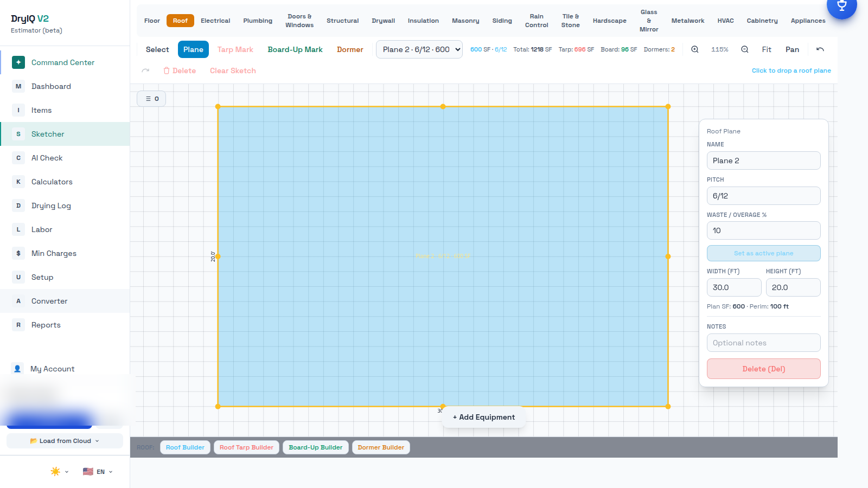
Task: Switch to the Floor tab
Action: pyautogui.click(x=152, y=21)
